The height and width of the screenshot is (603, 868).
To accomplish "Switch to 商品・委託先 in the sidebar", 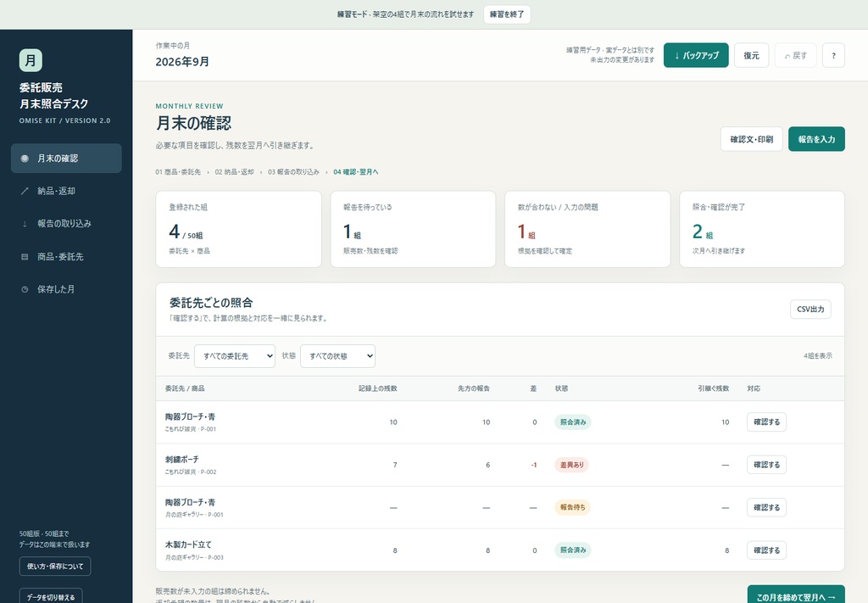I will pos(66,257).
